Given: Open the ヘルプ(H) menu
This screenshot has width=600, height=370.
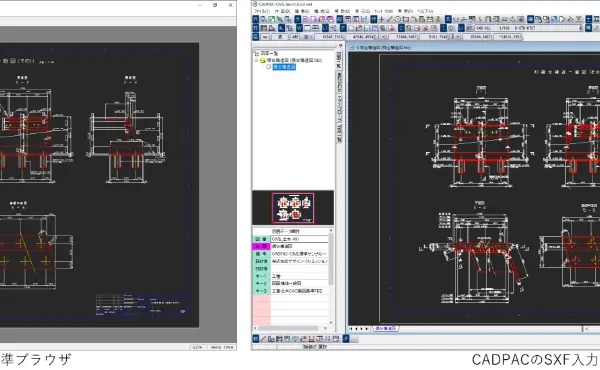Looking at the screenshot, I should 425,11.
